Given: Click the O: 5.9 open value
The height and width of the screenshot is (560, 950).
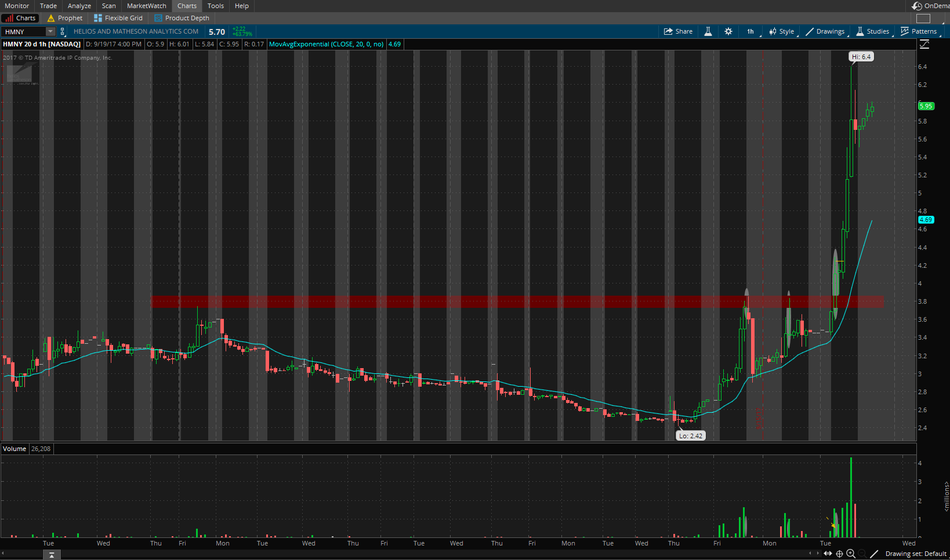Looking at the screenshot, I should click(155, 44).
